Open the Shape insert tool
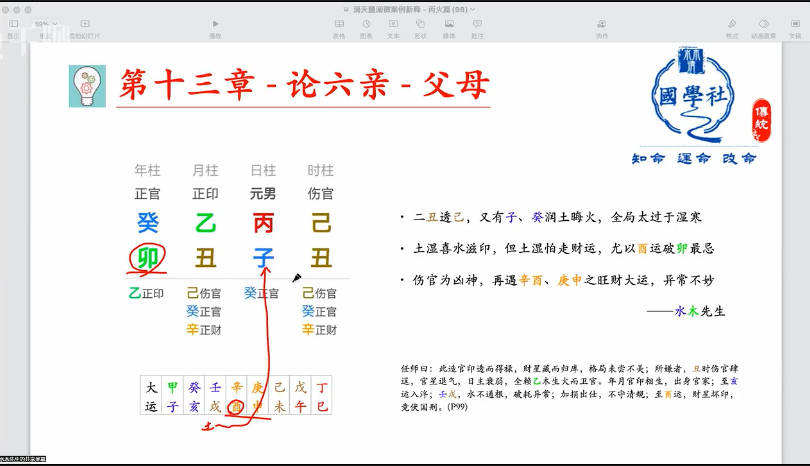 click(420, 23)
